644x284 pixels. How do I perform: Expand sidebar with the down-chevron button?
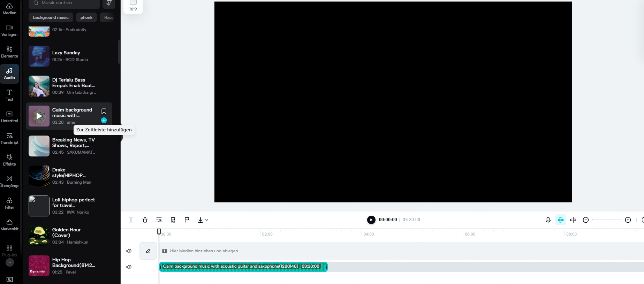click(10, 263)
